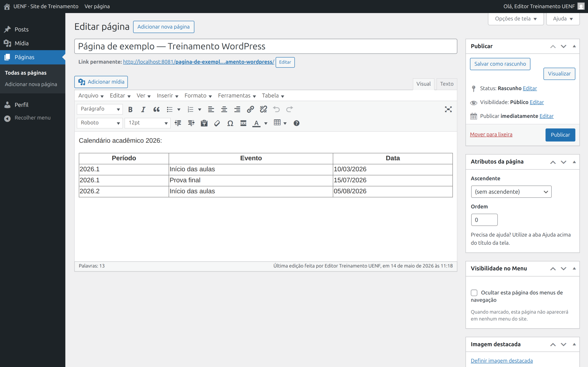The height and width of the screenshot is (367, 588).
Task: Open keyboard shortcuts help icon
Action: [297, 123]
